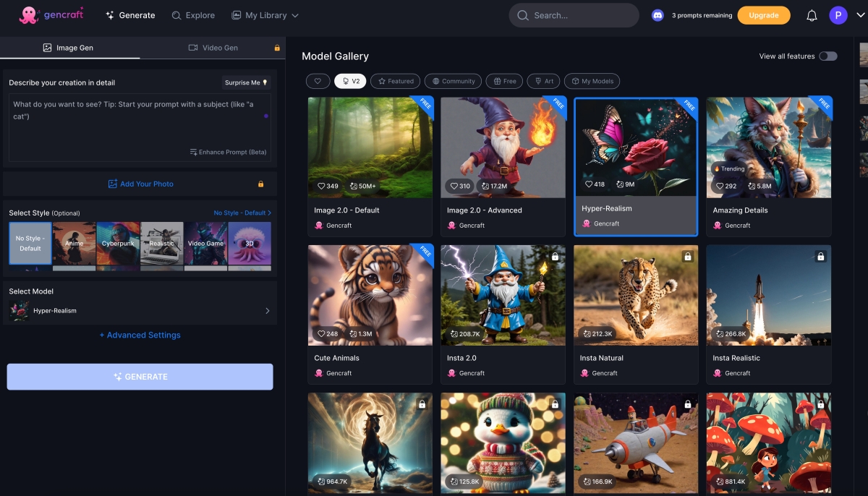The height and width of the screenshot is (496, 868).
Task: Select the Free filter chip
Action: tap(504, 81)
